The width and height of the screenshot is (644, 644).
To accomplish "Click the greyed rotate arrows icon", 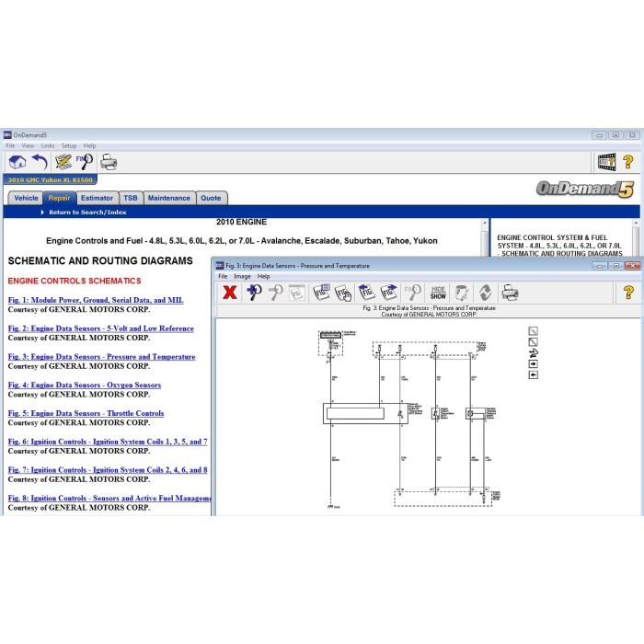I will pyautogui.click(x=485, y=293).
